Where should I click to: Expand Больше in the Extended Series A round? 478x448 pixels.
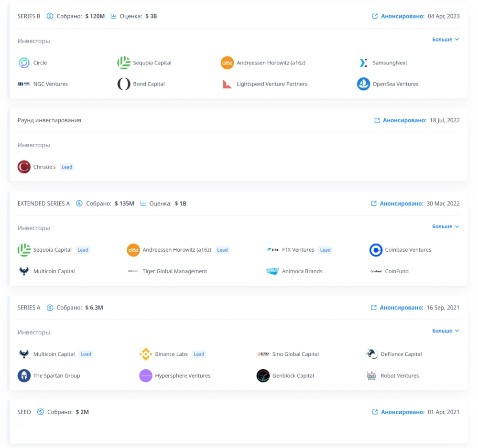(445, 226)
